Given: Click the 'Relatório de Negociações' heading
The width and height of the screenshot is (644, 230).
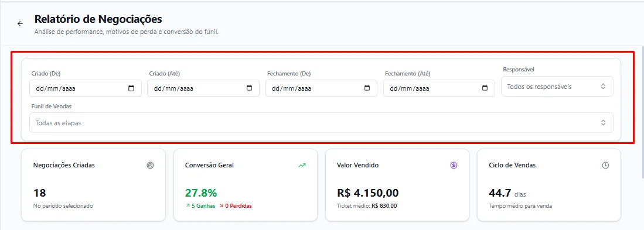Looking at the screenshot, I should [98, 19].
